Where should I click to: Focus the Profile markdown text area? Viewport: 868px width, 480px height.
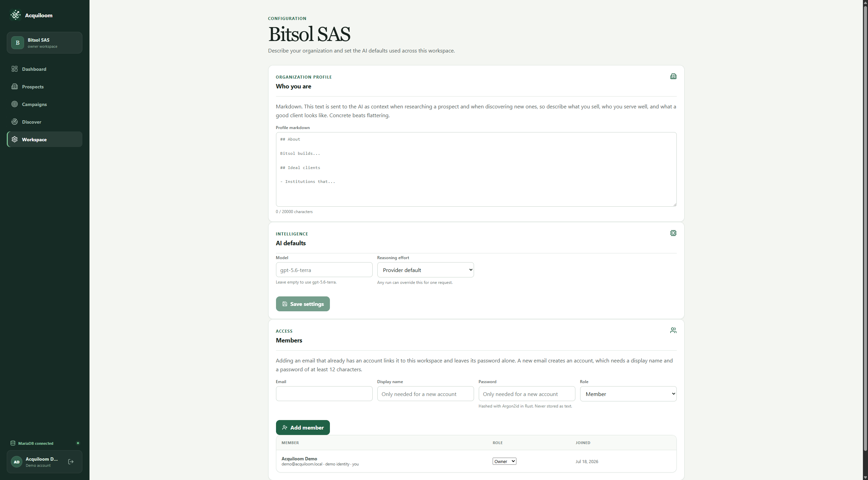(x=476, y=169)
